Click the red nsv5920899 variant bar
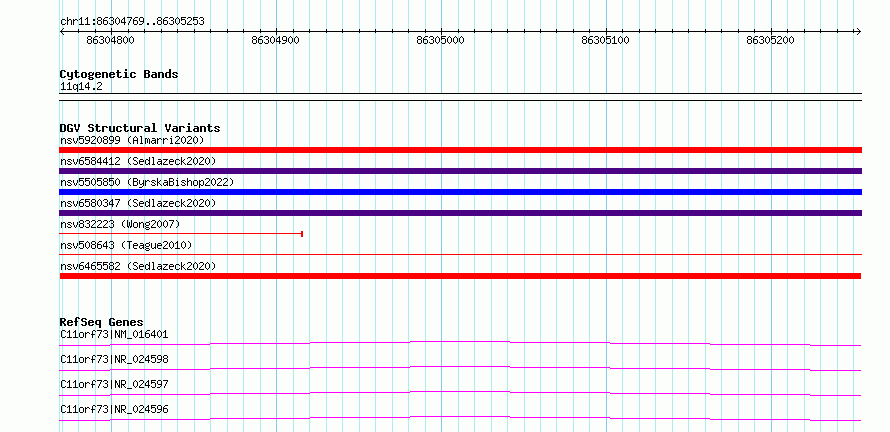890x432 pixels. (x=460, y=150)
